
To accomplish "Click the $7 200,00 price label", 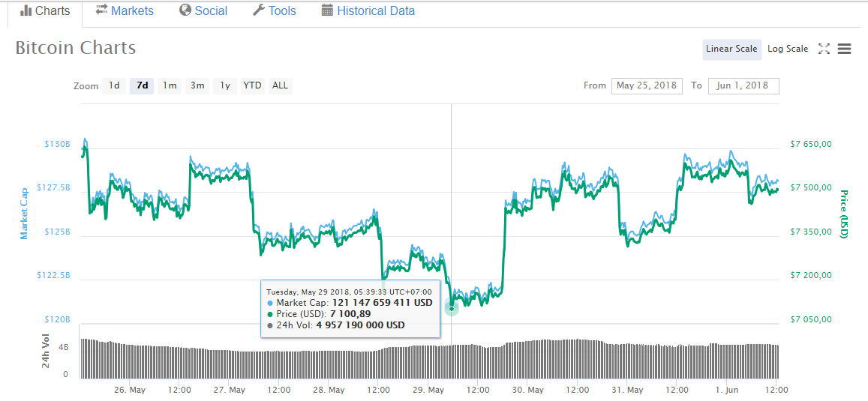I will 812,275.
